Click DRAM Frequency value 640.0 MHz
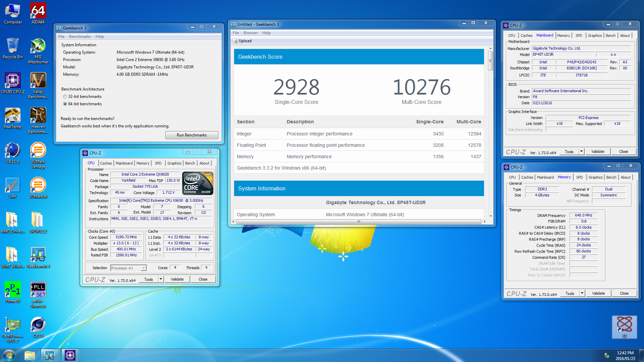 (x=583, y=215)
